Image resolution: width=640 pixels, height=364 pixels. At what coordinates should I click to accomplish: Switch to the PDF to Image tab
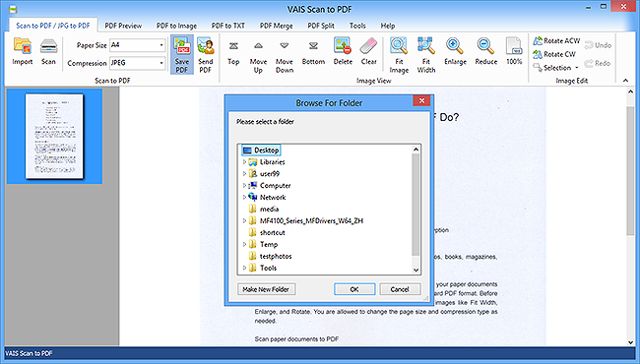(x=176, y=26)
